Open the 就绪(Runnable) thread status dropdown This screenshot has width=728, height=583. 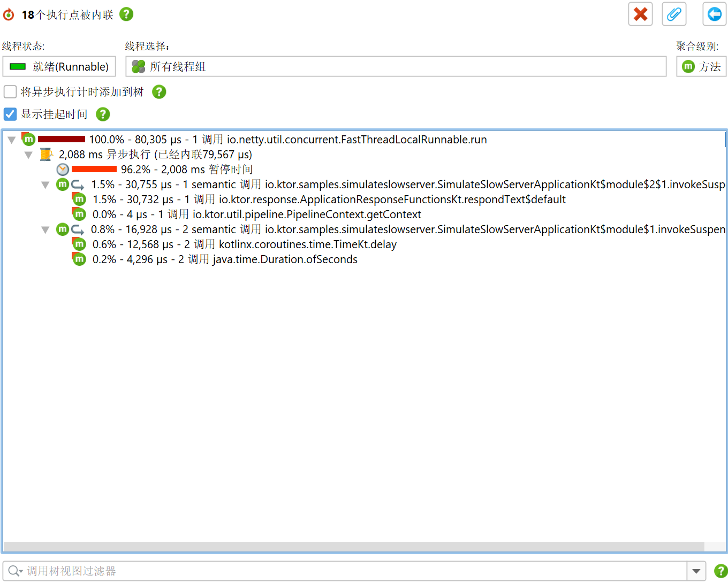(x=59, y=66)
